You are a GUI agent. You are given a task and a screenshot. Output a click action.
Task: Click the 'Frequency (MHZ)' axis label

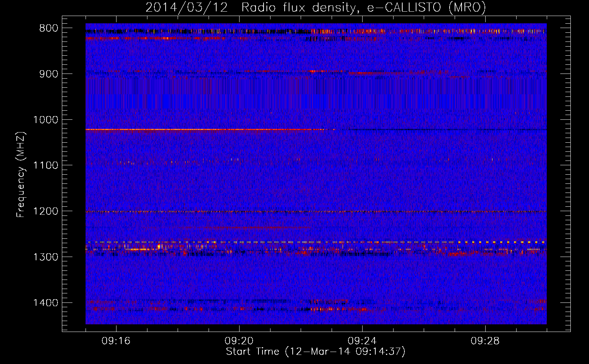pyautogui.click(x=21, y=175)
